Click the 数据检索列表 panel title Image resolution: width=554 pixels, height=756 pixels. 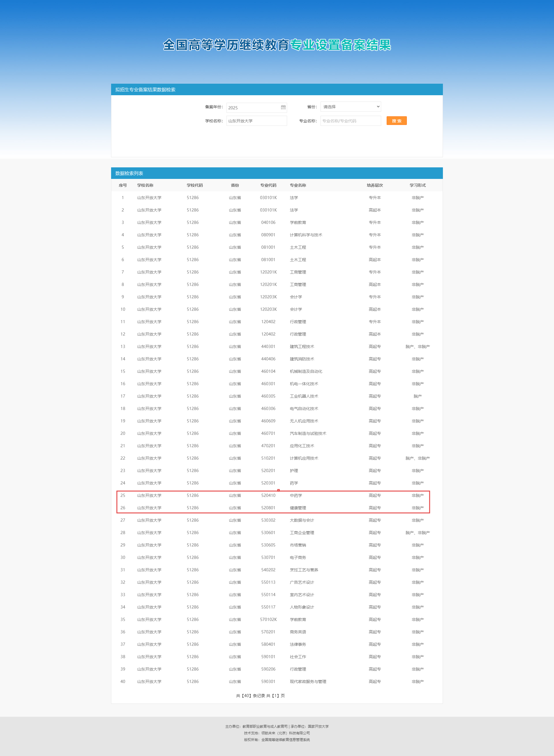point(129,173)
